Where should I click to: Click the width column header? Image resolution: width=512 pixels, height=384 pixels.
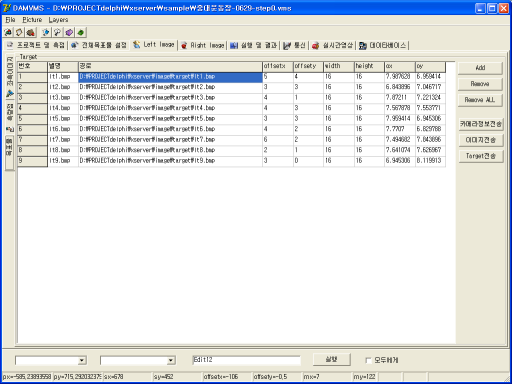(x=339, y=67)
